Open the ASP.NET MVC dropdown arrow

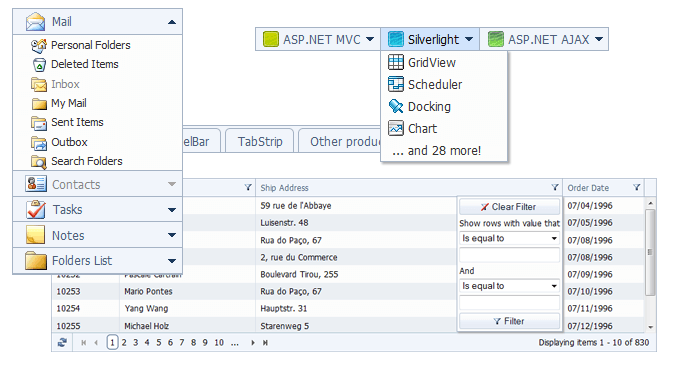(x=370, y=39)
